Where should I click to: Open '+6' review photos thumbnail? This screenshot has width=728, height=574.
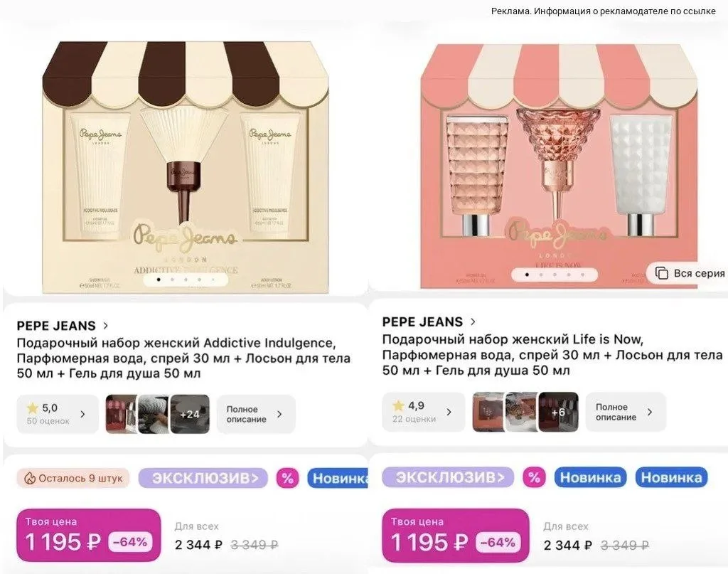click(x=559, y=411)
